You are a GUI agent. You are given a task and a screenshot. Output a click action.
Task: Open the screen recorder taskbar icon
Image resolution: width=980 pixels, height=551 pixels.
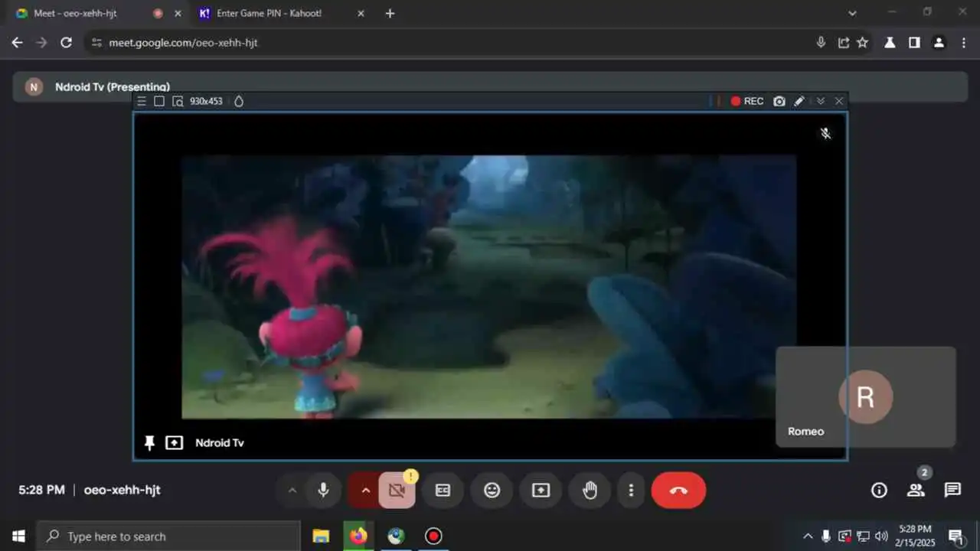pos(433,536)
